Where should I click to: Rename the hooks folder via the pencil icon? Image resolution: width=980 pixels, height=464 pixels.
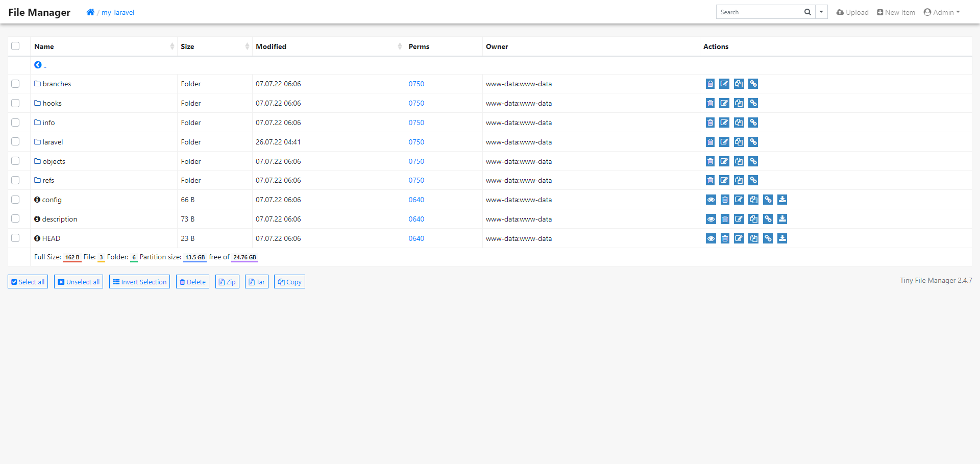pos(724,103)
